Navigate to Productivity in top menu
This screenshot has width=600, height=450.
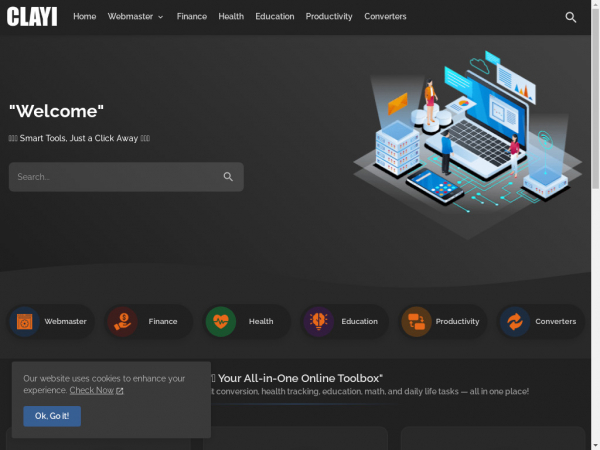(329, 17)
